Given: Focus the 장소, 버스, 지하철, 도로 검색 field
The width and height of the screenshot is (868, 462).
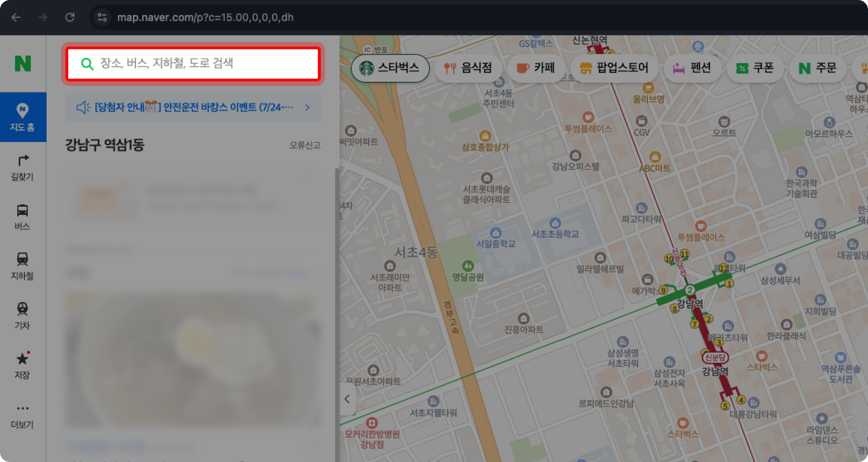Looking at the screenshot, I should click(193, 64).
